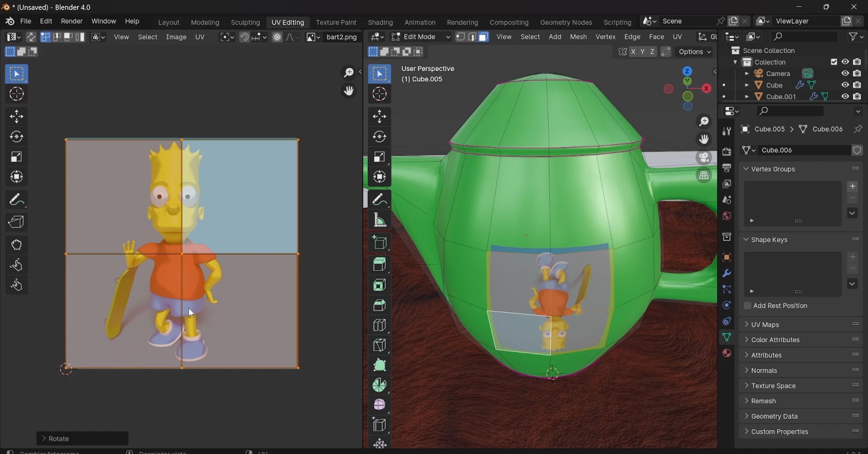Toggle proportional editing in UV editor
Screen dimensions: 868x454
(x=277, y=37)
